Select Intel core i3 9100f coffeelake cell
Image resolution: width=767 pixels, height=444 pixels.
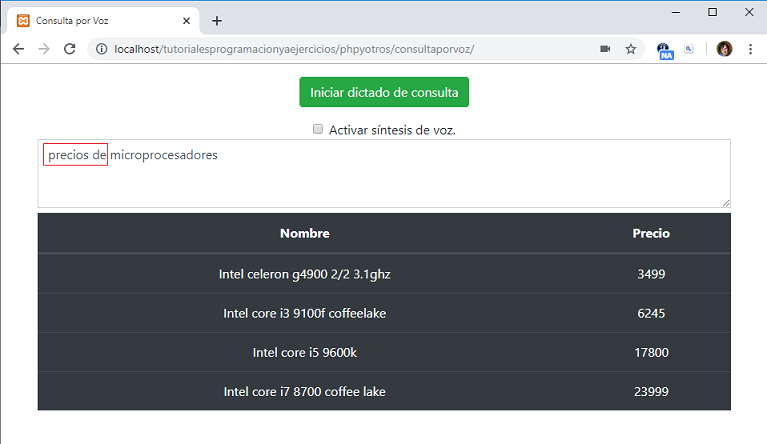click(305, 313)
